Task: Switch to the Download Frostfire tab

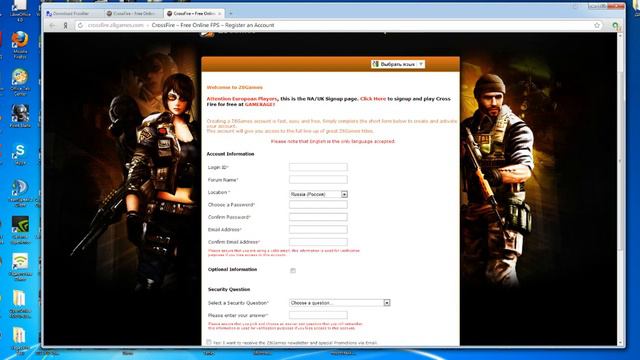Action: [72, 13]
